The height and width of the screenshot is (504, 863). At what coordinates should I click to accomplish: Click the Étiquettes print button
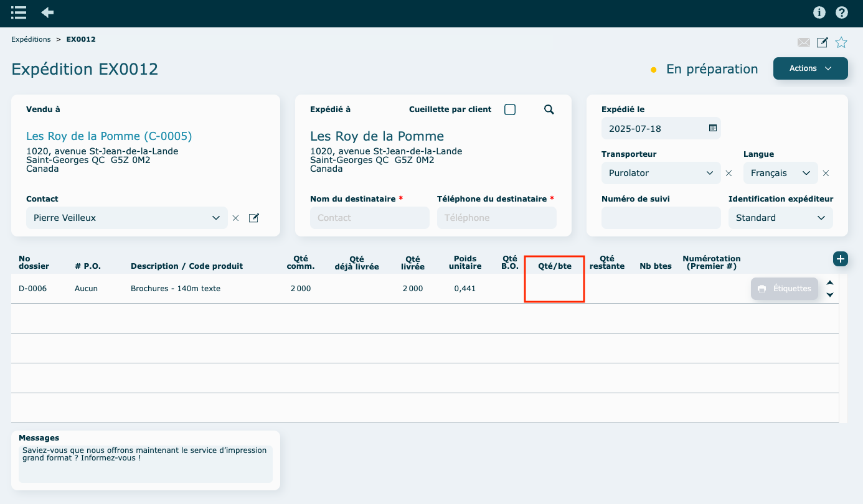[784, 289]
